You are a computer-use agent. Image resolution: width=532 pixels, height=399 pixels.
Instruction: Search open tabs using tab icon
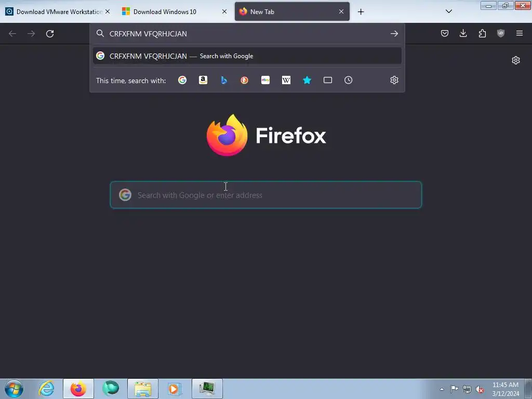point(328,80)
